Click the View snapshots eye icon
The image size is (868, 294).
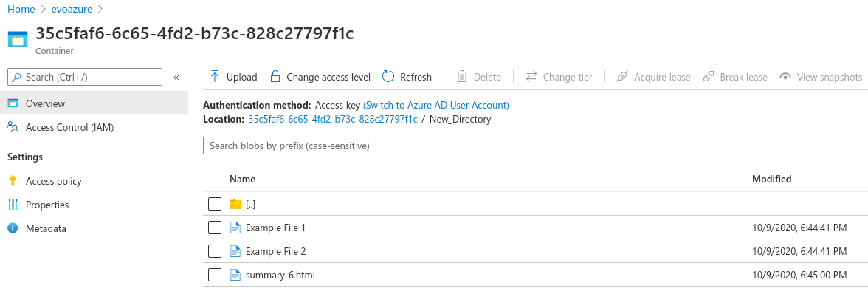[785, 76]
